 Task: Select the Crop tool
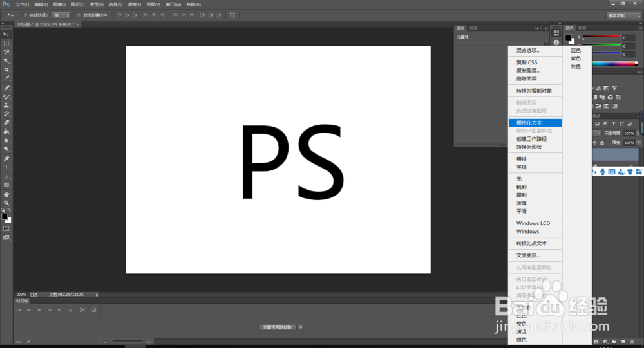coord(6,69)
